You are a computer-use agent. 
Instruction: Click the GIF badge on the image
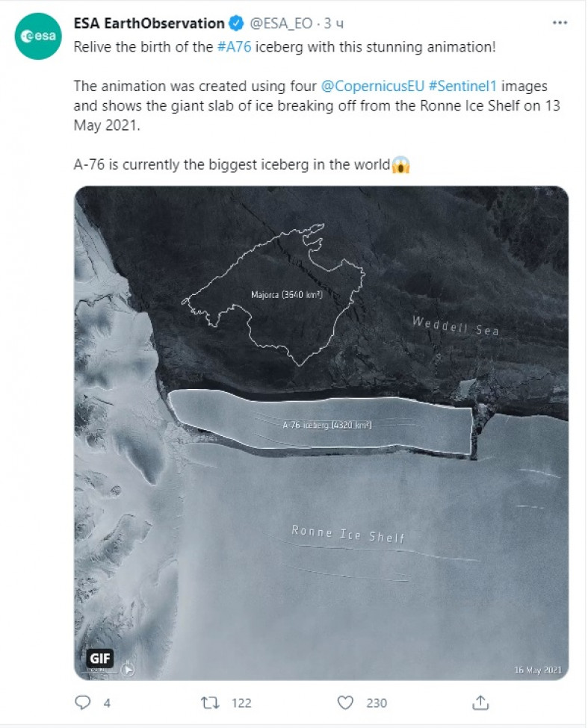tap(100, 658)
